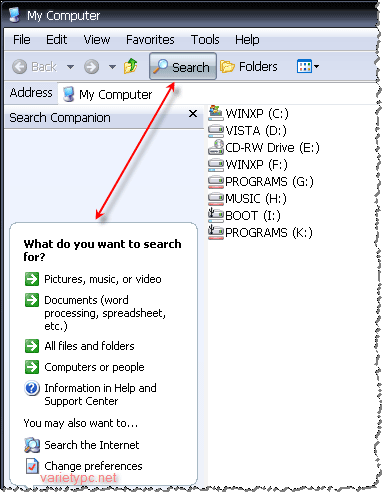The image size is (382, 492).
Task: Click My Computer icon in Address bar
Action: [68, 94]
